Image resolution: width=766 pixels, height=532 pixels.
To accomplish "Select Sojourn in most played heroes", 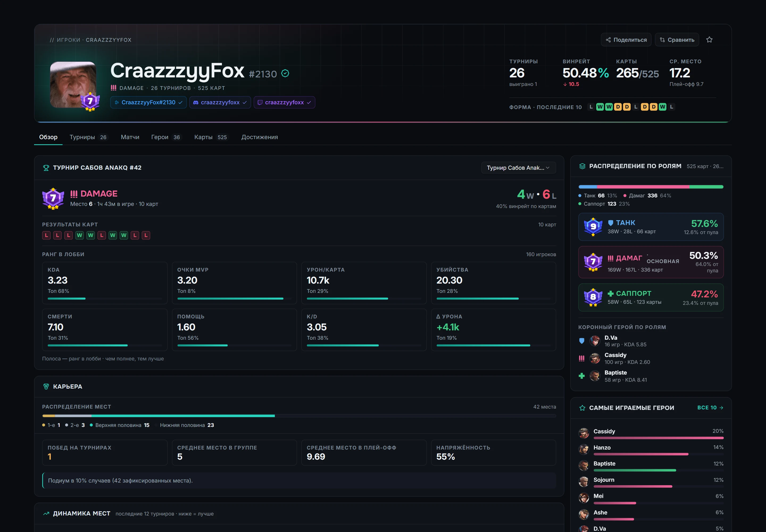I will tap(651, 482).
